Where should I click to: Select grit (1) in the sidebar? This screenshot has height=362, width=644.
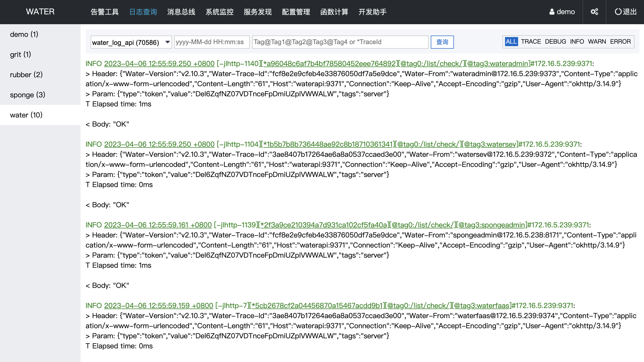pyautogui.click(x=40, y=54)
